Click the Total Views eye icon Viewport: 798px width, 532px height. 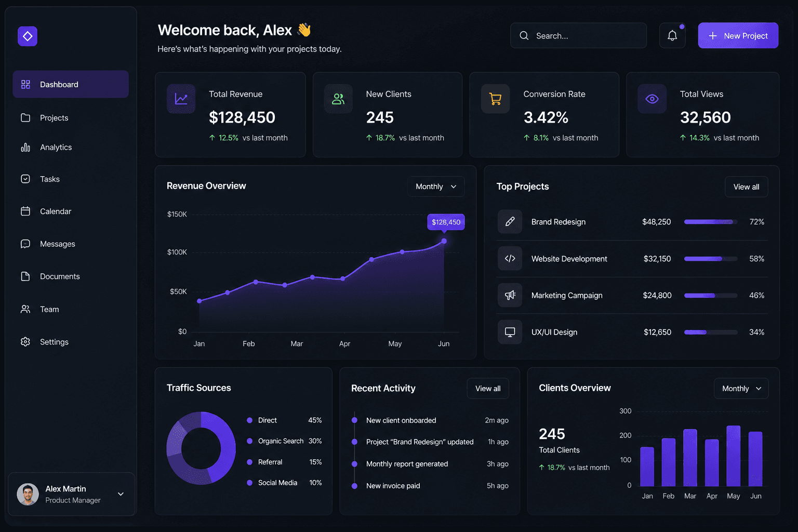click(652, 99)
